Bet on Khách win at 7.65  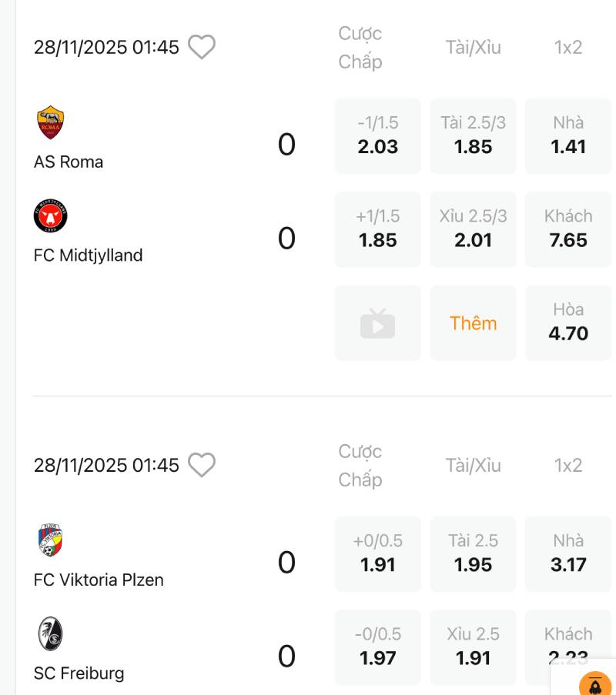click(x=568, y=229)
